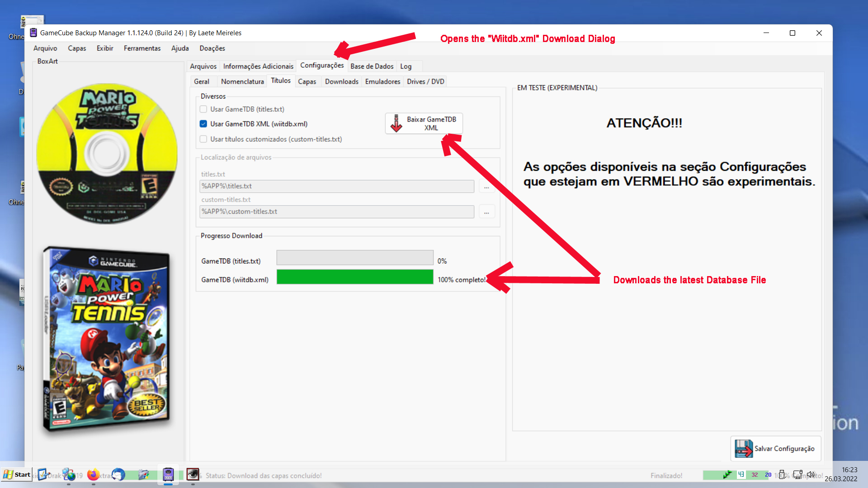
Task: Open the Ferramentas menu
Action: coord(142,48)
